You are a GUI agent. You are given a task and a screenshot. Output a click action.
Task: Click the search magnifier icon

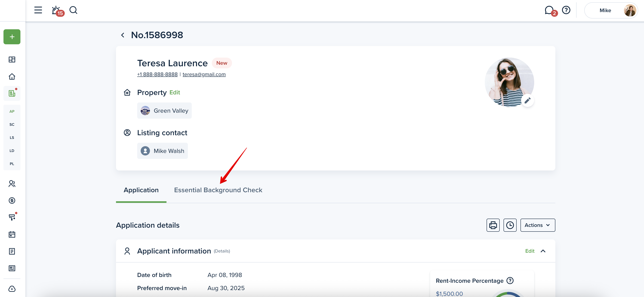(73, 10)
